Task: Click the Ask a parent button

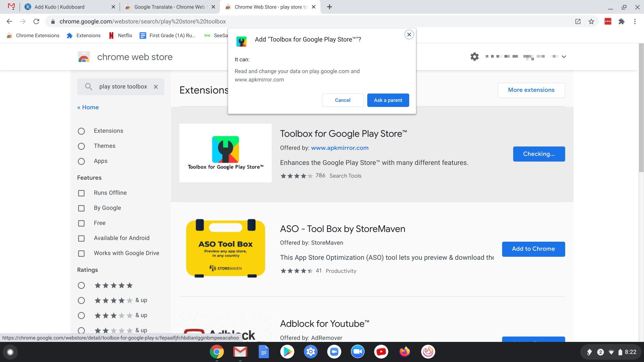Action: pyautogui.click(x=388, y=100)
